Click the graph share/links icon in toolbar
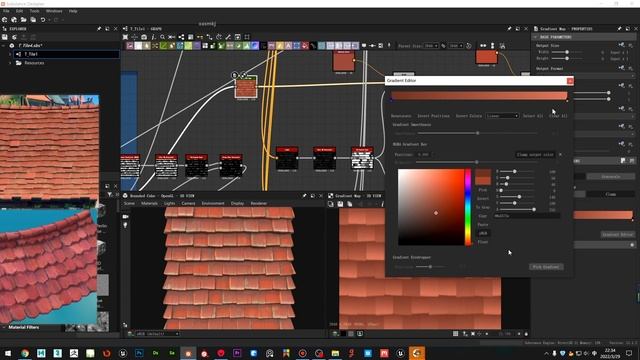The width and height of the screenshot is (640, 360). click(x=181, y=37)
